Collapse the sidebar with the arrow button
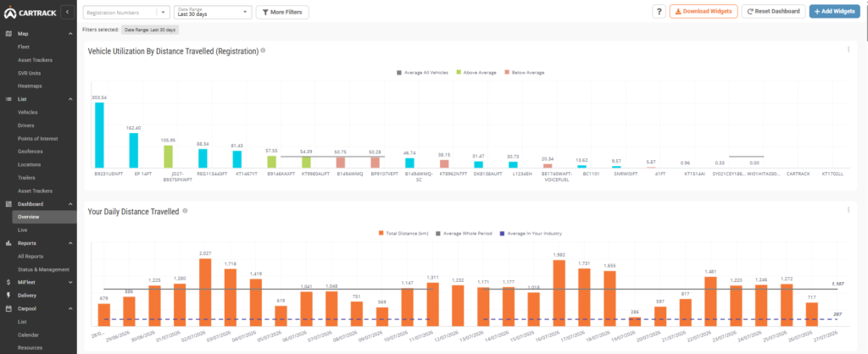The width and height of the screenshot is (868, 354). click(x=68, y=12)
